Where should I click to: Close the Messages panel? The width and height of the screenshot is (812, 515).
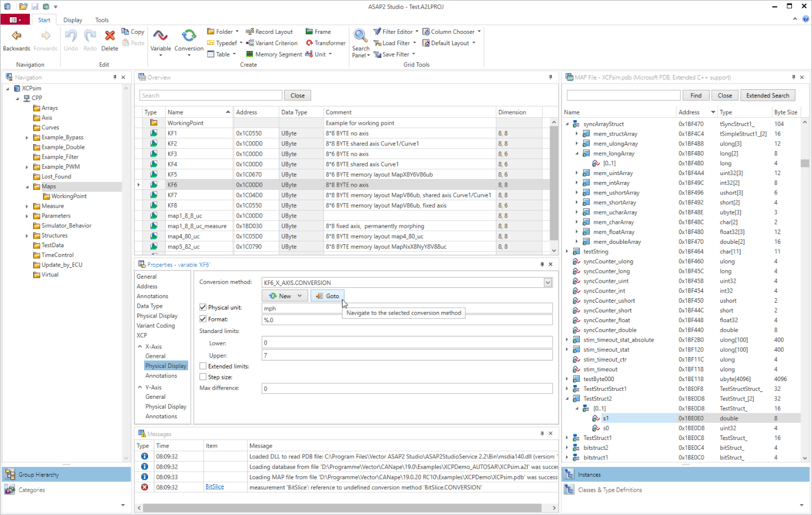(551, 434)
